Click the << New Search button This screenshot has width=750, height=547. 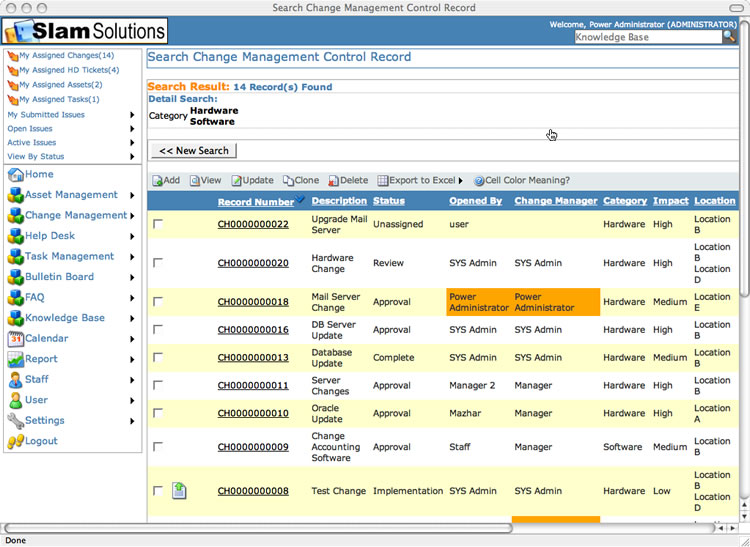[x=194, y=151]
